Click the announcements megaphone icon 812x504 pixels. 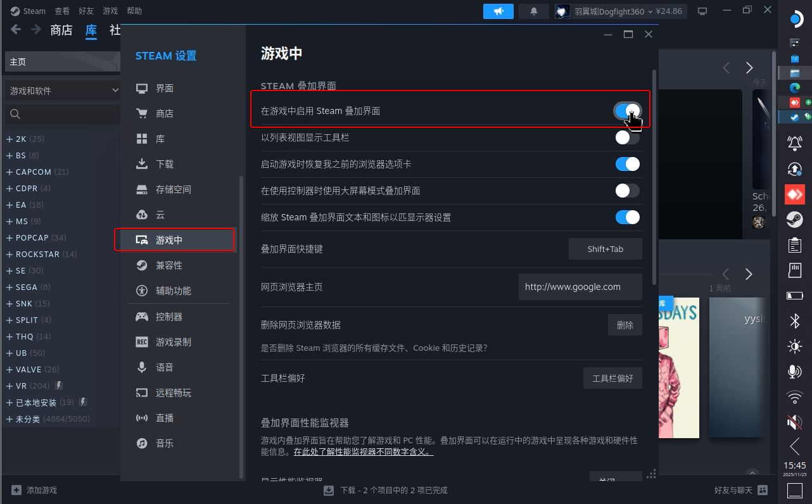pos(498,11)
